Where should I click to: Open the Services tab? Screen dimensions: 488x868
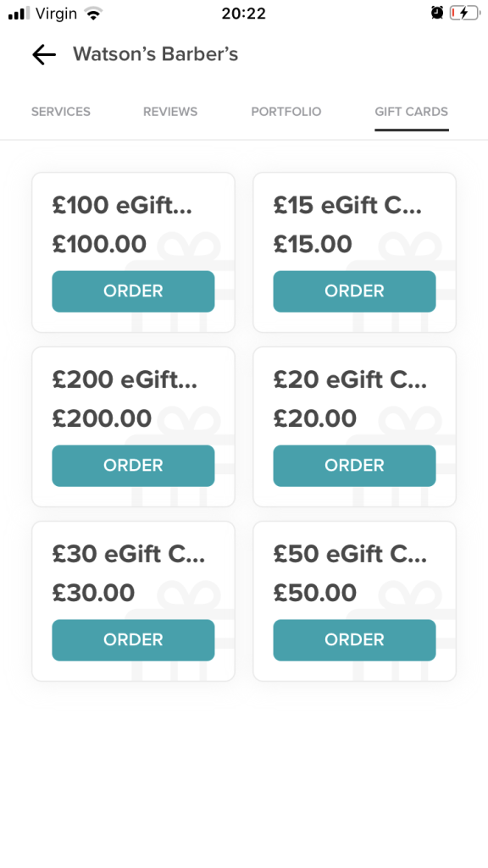point(60,112)
